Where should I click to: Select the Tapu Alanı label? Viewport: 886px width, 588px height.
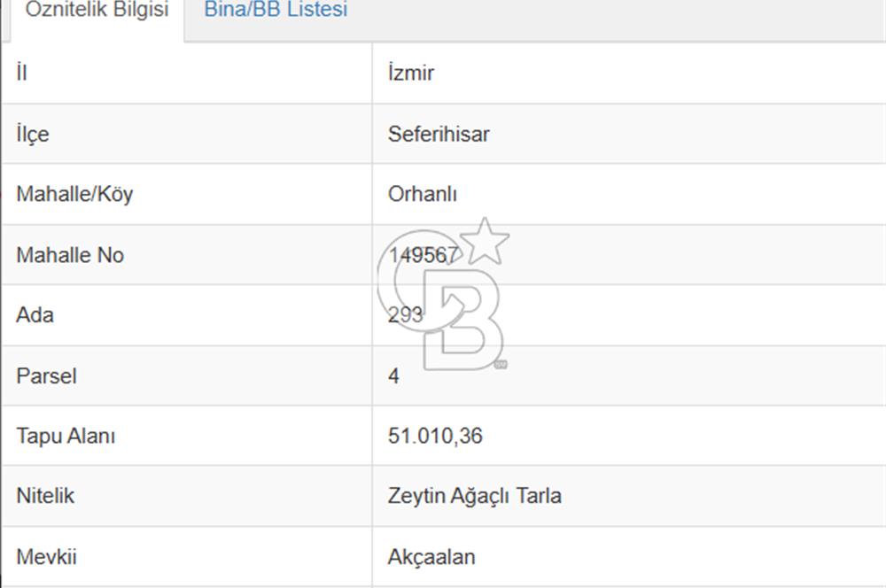pyautogui.click(x=66, y=436)
